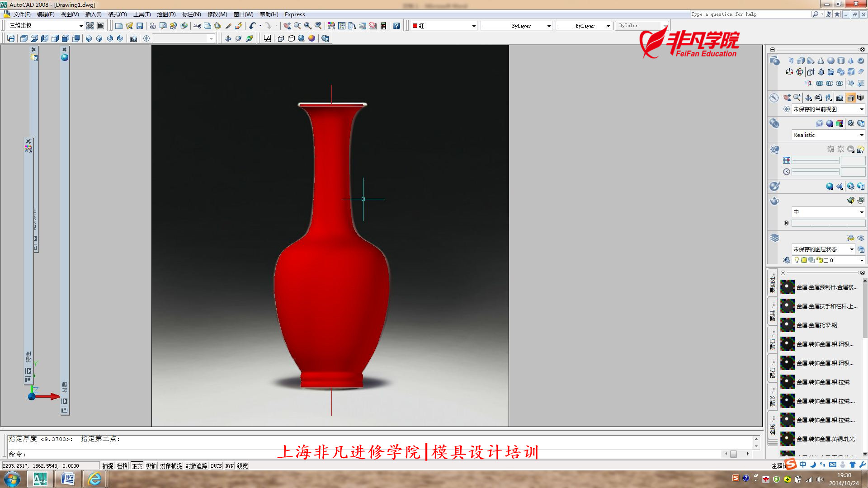This screenshot has height=488, width=868.
Task: Toggle 对象捕捉 object snap in status bar
Action: (x=171, y=466)
